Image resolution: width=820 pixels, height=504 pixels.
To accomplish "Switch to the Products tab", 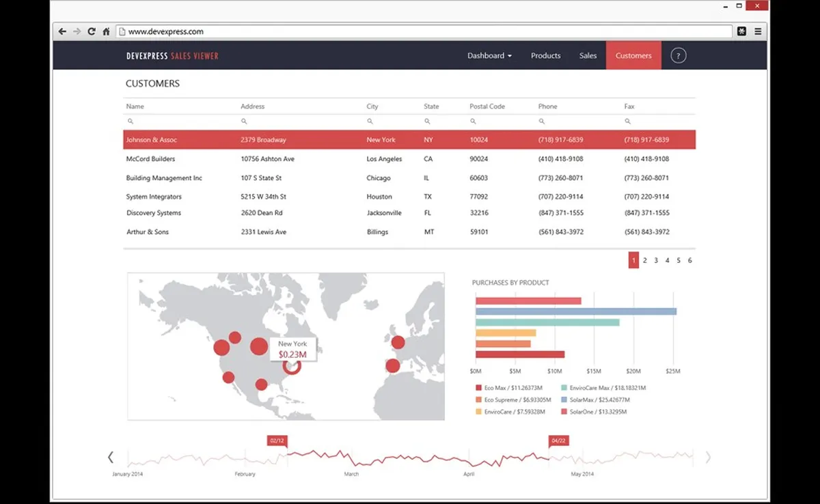I will pyautogui.click(x=545, y=56).
